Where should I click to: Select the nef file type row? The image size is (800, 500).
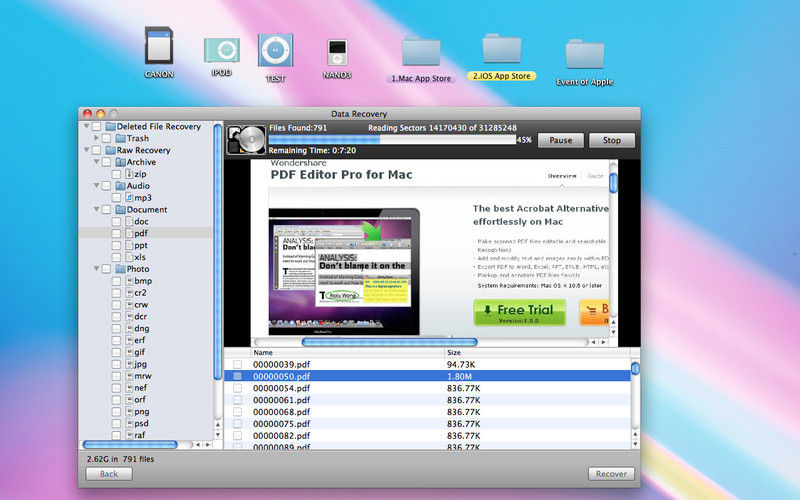pyautogui.click(x=146, y=388)
